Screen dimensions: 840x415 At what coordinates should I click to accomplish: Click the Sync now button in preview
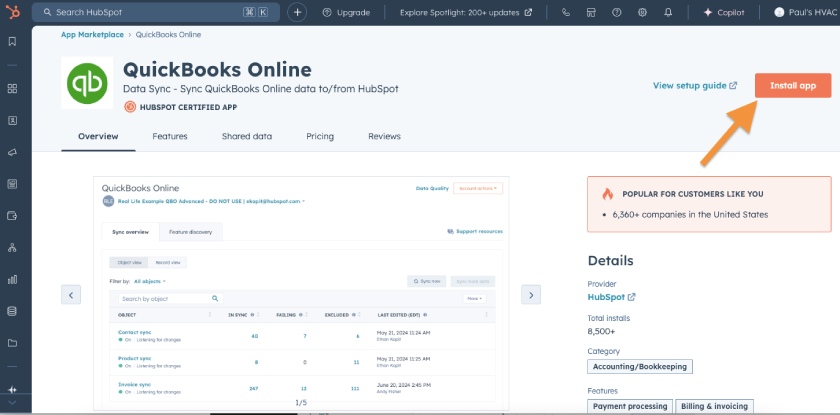click(426, 281)
